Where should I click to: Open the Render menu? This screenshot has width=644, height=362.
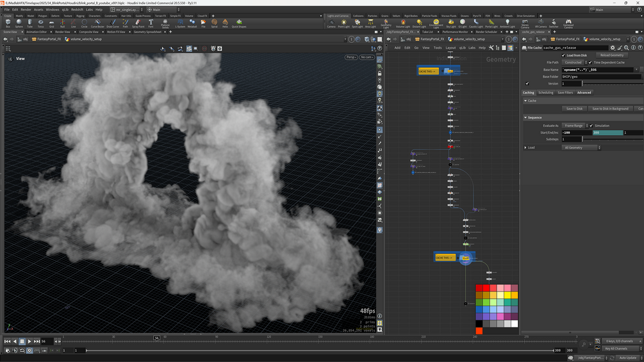click(26, 10)
